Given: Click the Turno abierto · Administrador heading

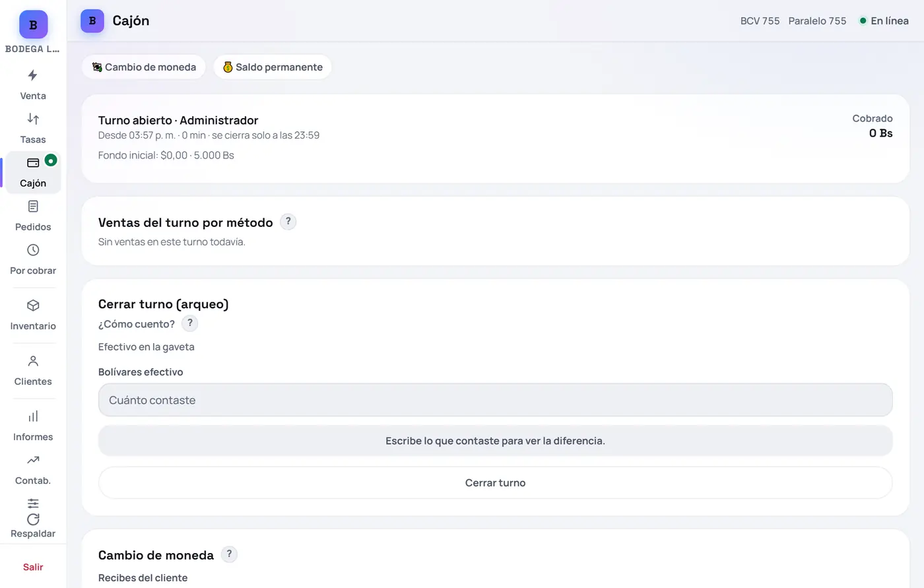Looking at the screenshot, I should point(178,120).
